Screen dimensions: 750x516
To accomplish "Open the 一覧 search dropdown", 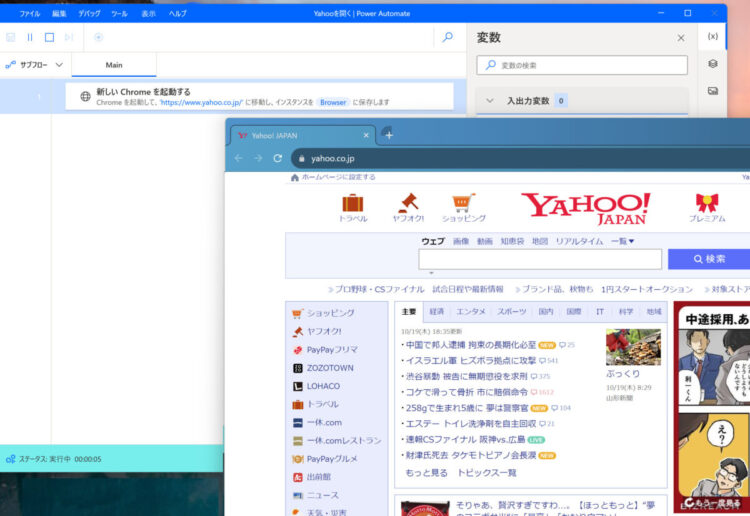I will (x=622, y=242).
